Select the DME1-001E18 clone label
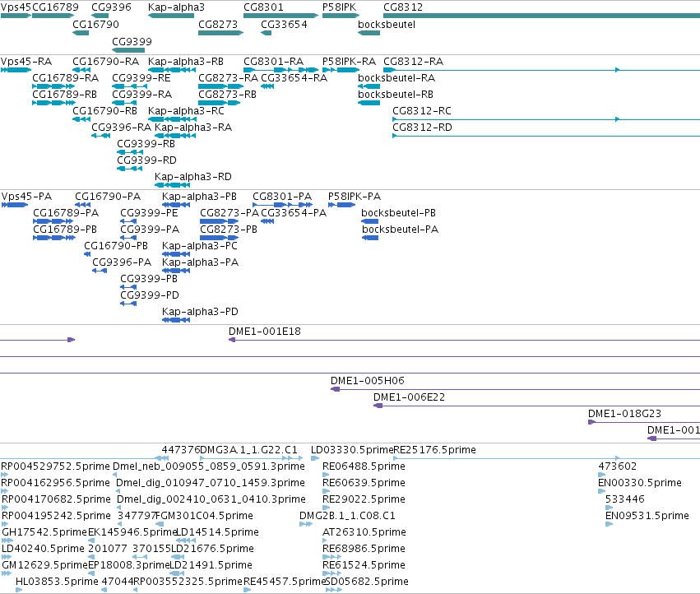The height and width of the screenshot is (594, 700). [x=265, y=332]
